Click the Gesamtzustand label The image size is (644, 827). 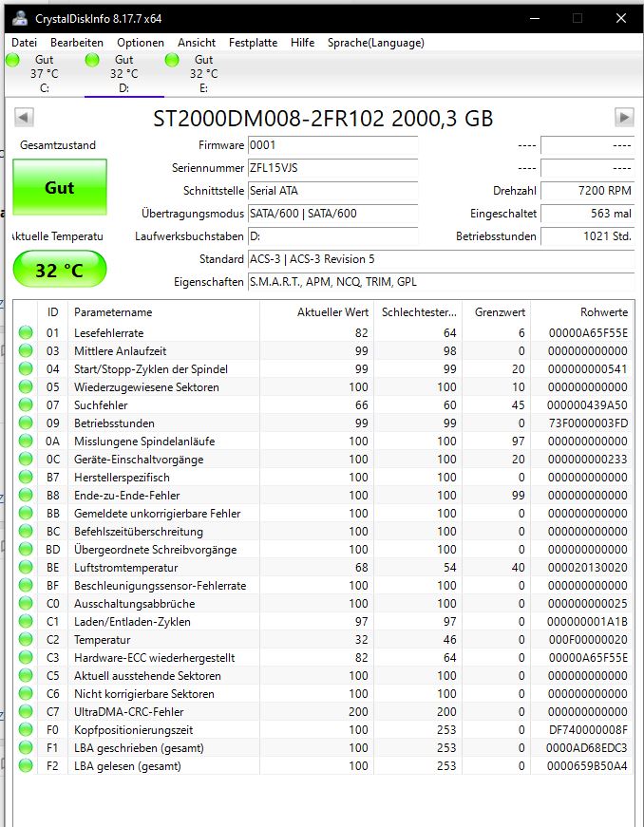(x=58, y=145)
